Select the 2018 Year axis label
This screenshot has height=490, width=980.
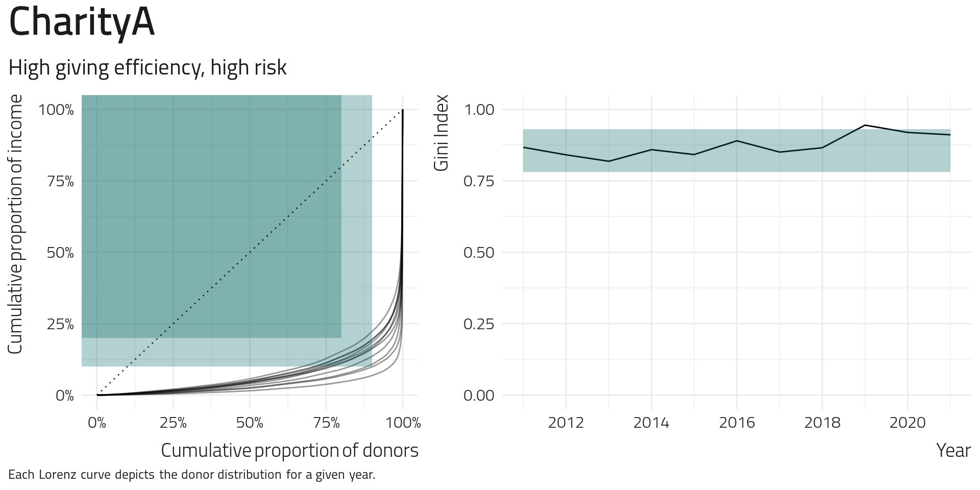click(x=822, y=423)
